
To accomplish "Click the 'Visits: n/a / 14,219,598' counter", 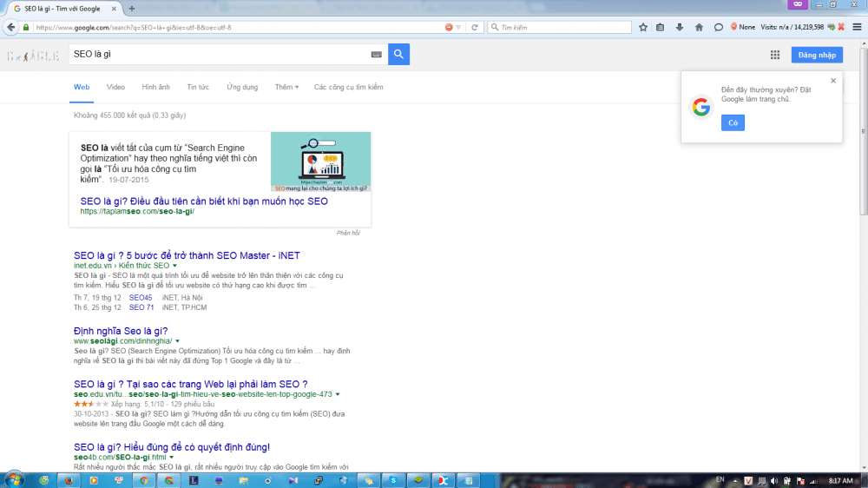I will [792, 27].
